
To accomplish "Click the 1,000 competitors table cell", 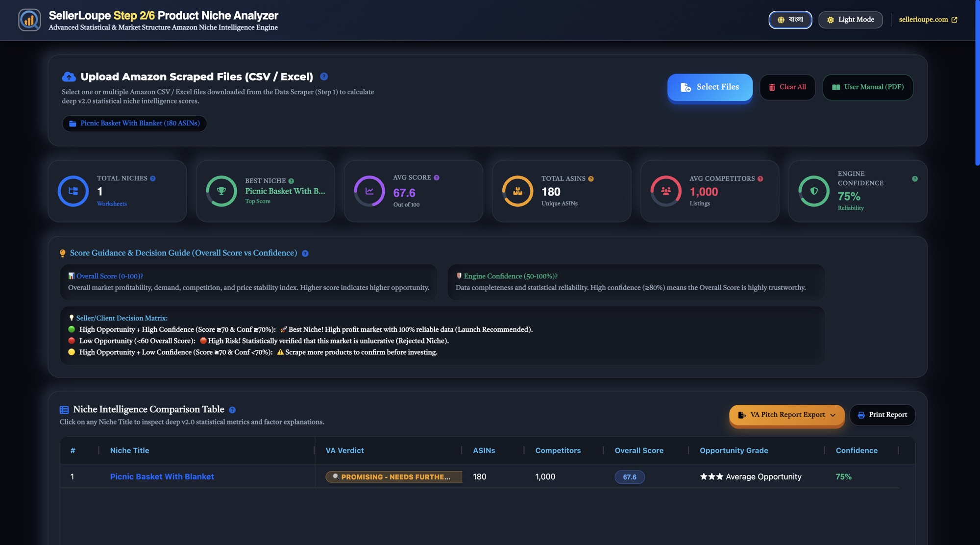I will click(x=545, y=477).
